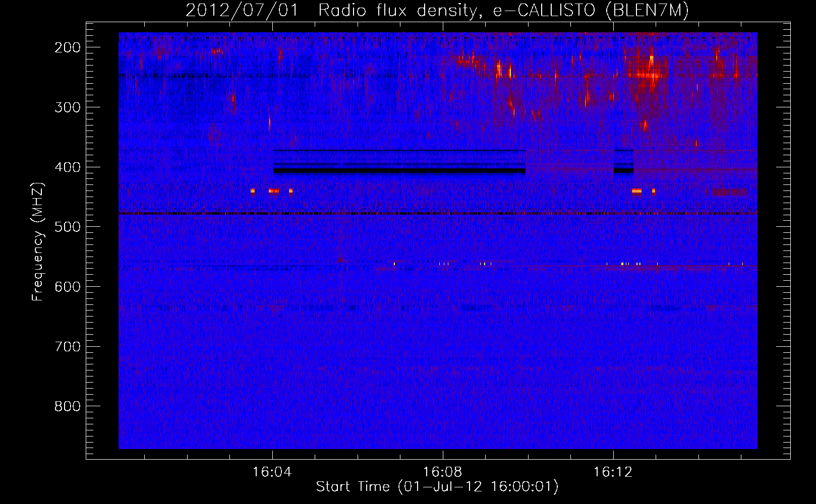Click the long black data gap band near 400 MHz
This screenshot has width=816, height=504.
pos(399,171)
